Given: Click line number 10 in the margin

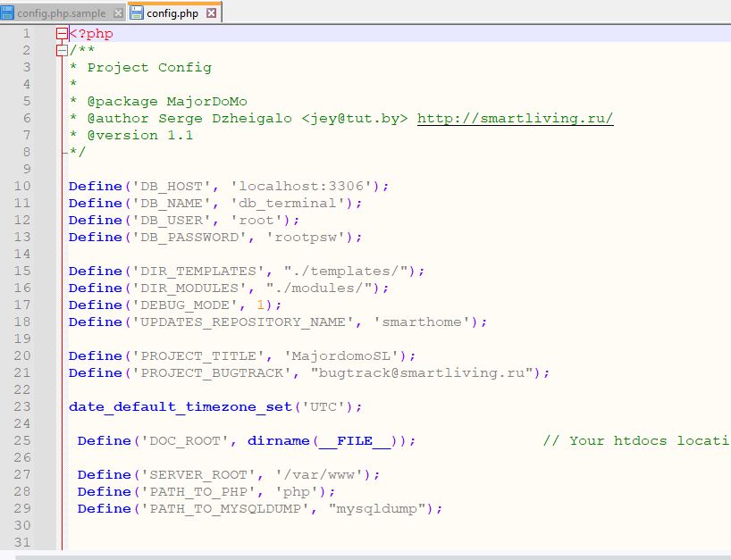Looking at the screenshot, I should [21, 187].
